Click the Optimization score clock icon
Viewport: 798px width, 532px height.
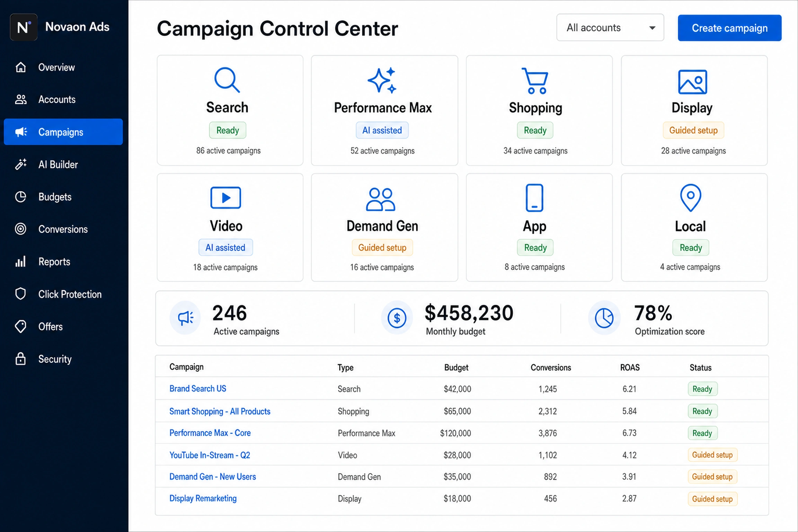click(604, 318)
